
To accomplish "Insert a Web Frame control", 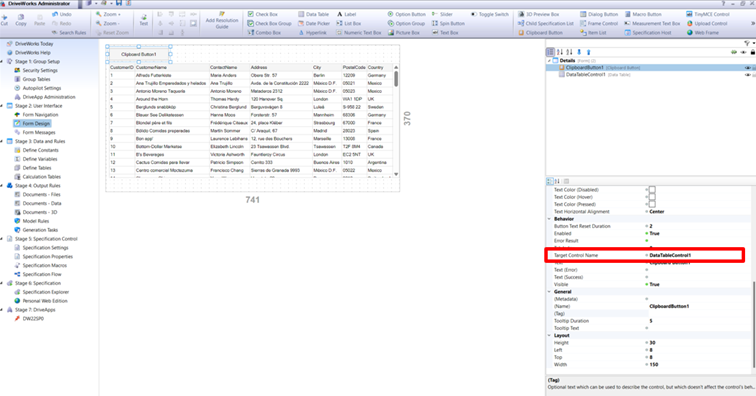I will click(702, 32).
